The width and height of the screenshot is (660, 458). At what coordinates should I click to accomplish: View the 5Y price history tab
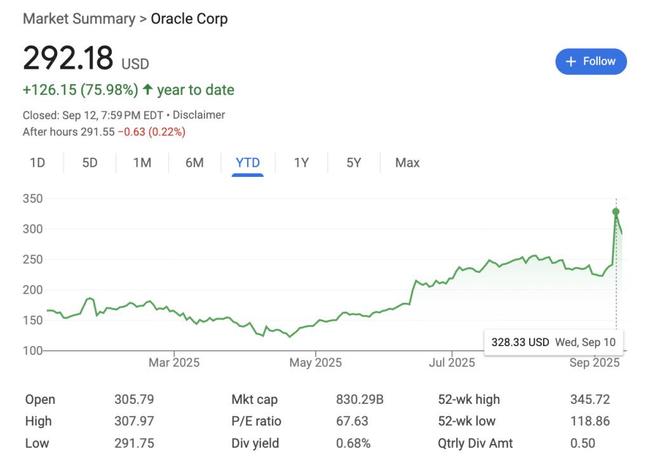tap(353, 162)
